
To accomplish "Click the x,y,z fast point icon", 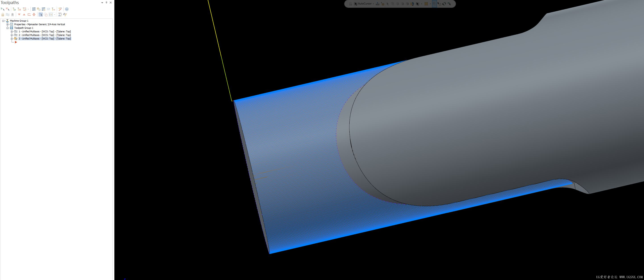I will 378,4.
